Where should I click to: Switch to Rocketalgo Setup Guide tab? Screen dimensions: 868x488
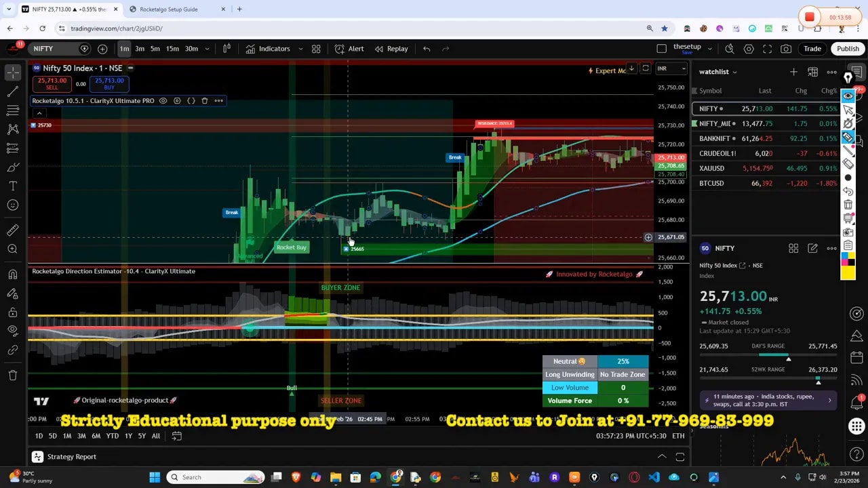pyautogui.click(x=169, y=9)
